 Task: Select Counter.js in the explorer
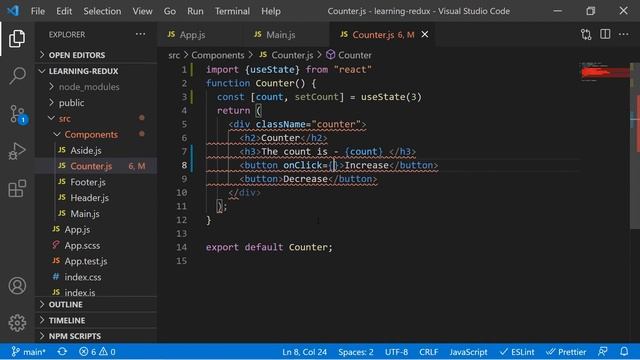(96, 166)
